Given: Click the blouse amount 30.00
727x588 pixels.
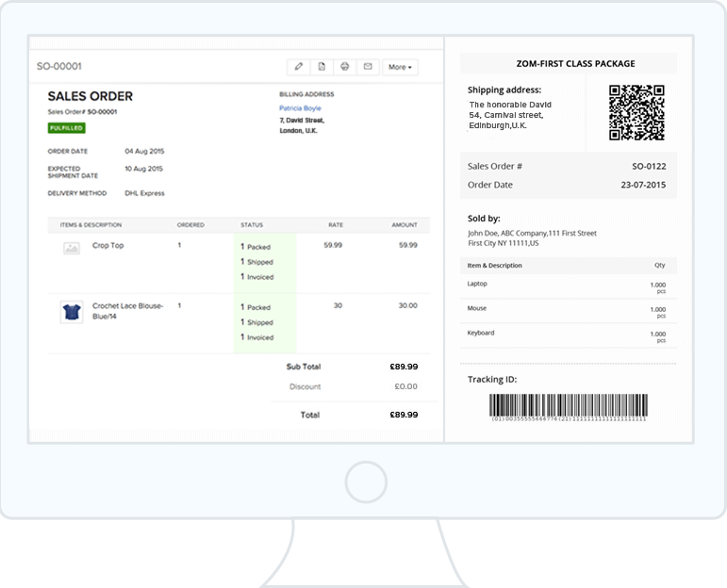Looking at the screenshot, I should point(408,305).
